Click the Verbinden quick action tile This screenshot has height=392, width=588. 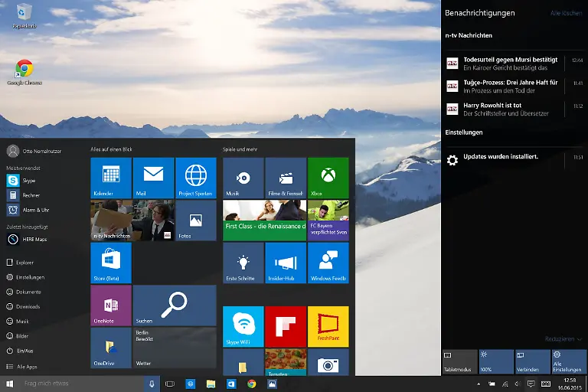[533, 362]
